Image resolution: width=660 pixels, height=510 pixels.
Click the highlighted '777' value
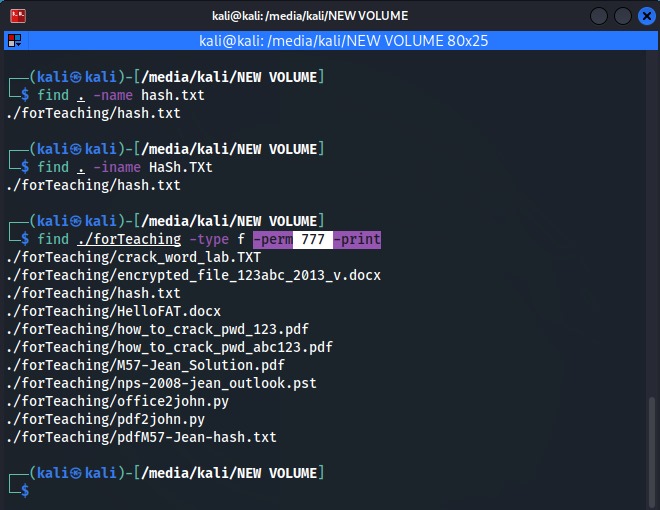click(x=313, y=239)
